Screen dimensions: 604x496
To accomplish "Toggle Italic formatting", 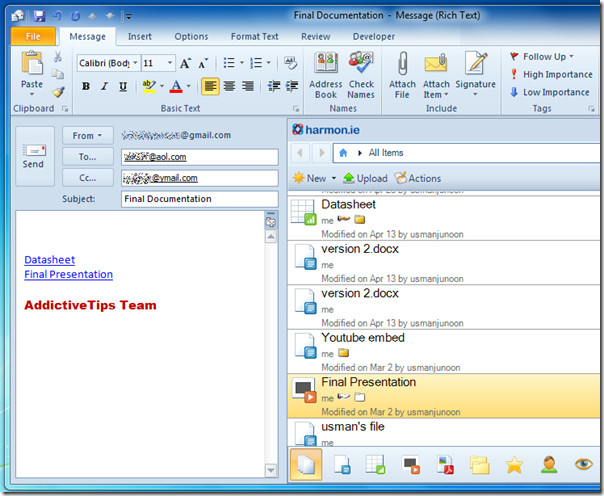I will click(104, 86).
